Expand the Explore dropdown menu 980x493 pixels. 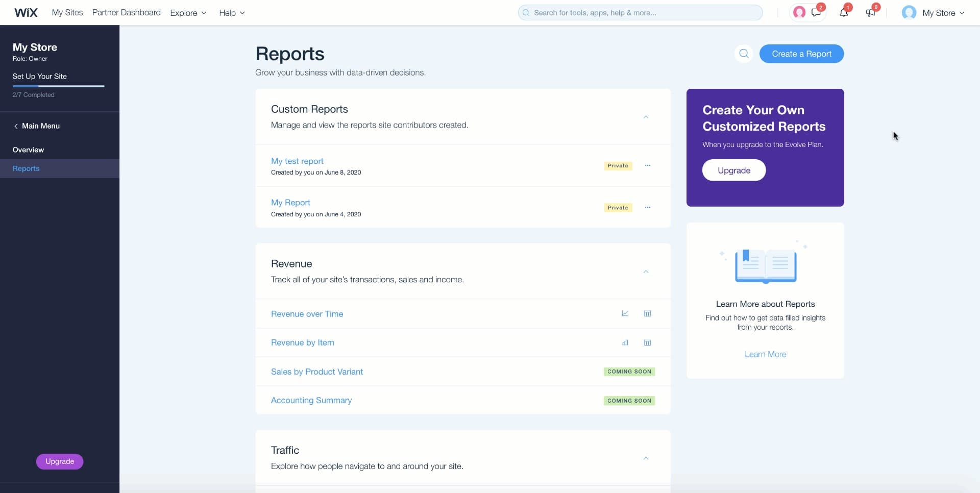tap(188, 13)
